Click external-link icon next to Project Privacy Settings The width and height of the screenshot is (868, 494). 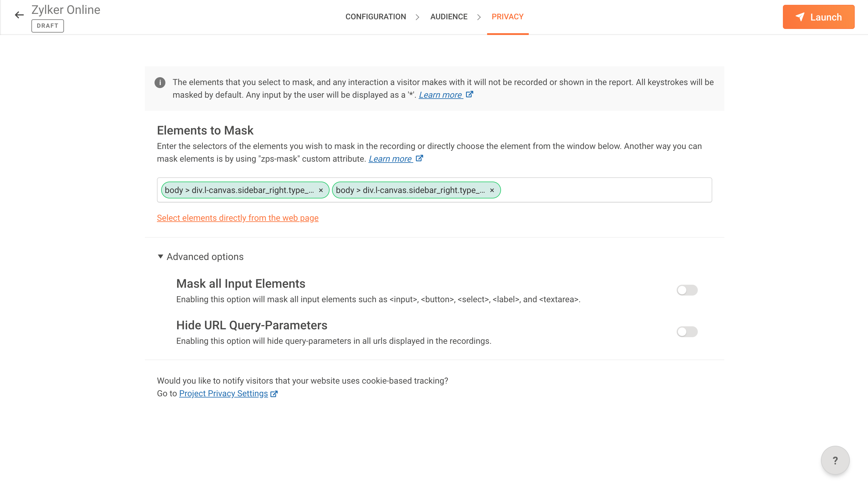tap(274, 394)
